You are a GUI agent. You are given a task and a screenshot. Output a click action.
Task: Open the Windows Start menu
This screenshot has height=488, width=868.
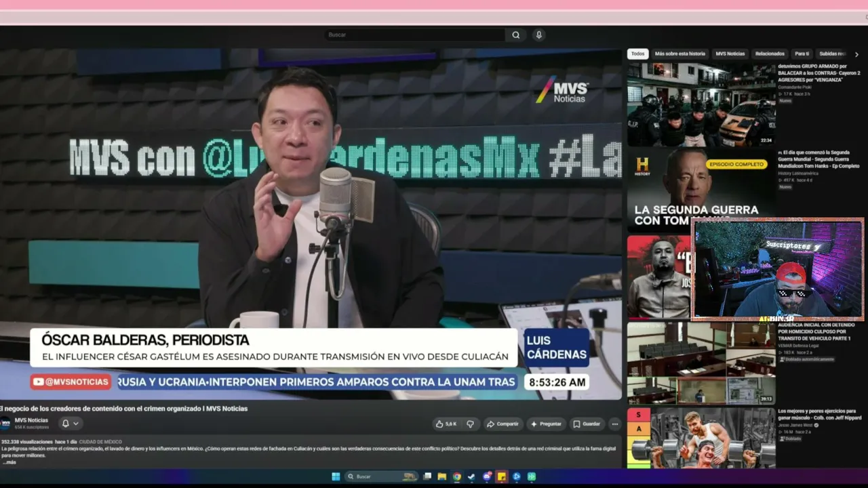[336, 476]
